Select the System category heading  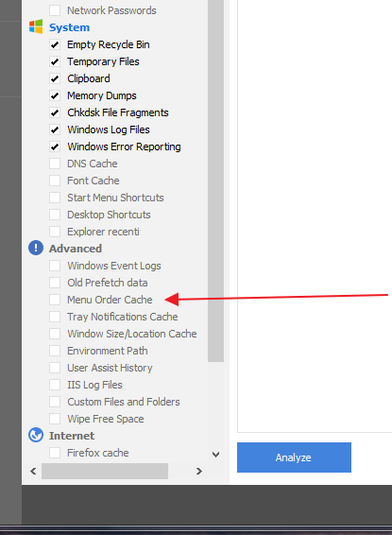pyautogui.click(x=69, y=27)
